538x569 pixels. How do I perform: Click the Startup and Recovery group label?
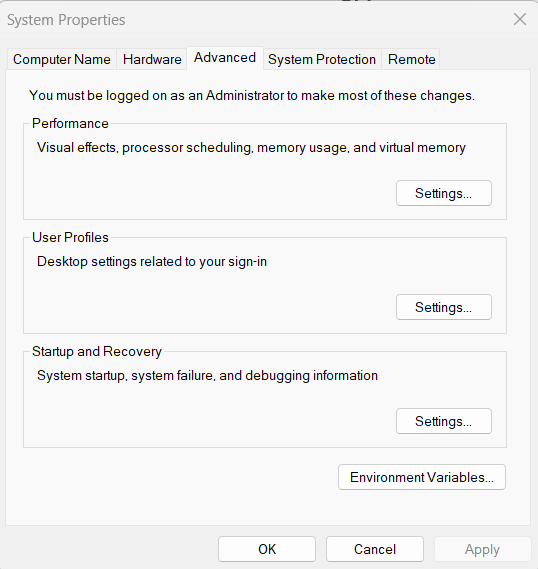(96, 351)
